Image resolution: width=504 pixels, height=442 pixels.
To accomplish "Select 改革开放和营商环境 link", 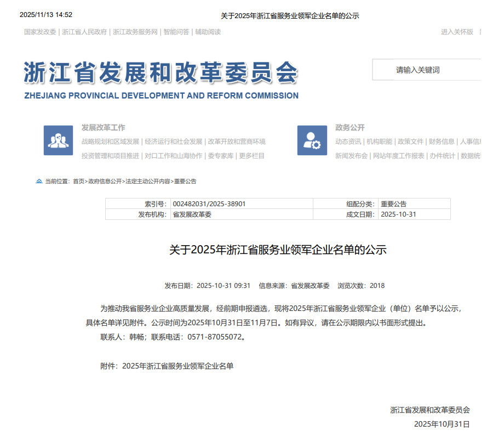I will (237, 141).
